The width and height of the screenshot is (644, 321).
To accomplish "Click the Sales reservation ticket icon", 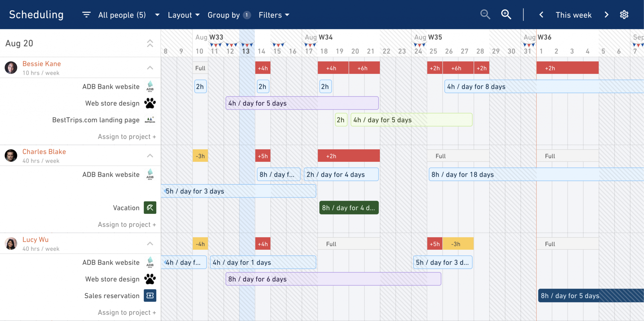I will (x=150, y=296).
